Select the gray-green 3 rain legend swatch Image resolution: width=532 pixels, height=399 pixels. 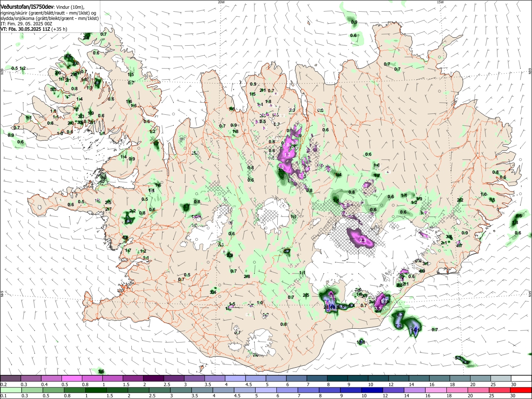pos(180,390)
